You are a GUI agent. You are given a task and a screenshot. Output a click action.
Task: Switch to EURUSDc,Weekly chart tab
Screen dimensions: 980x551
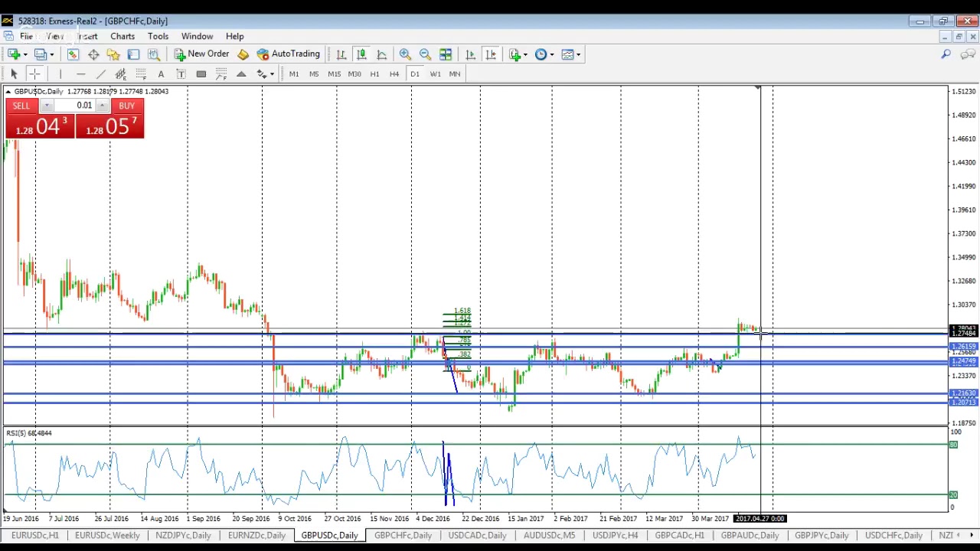(x=107, y=536)
